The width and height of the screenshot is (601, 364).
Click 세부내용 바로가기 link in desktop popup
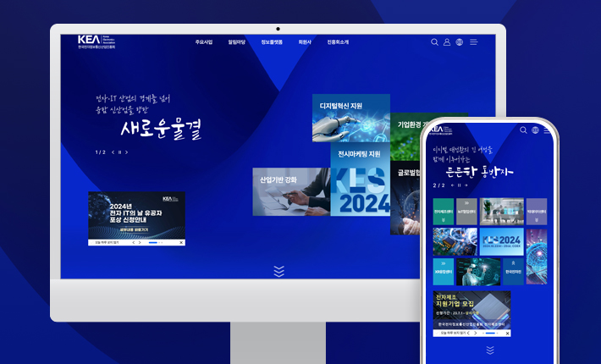134,230
